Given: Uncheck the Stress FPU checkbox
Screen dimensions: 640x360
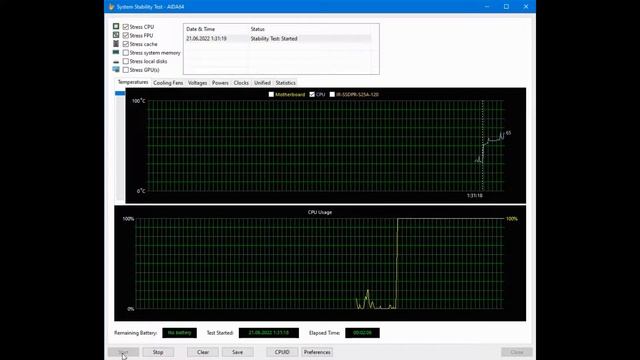Looking at the screenshot, I should click(x=126, y=36).
